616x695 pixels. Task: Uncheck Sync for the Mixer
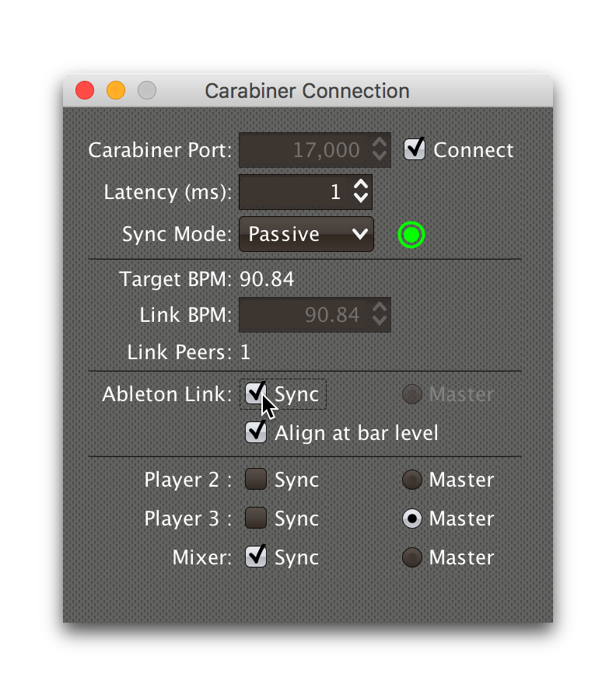[x=256, y=557]
